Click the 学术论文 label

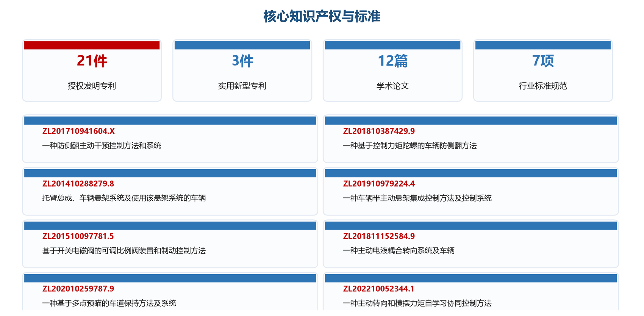point(392,86)
